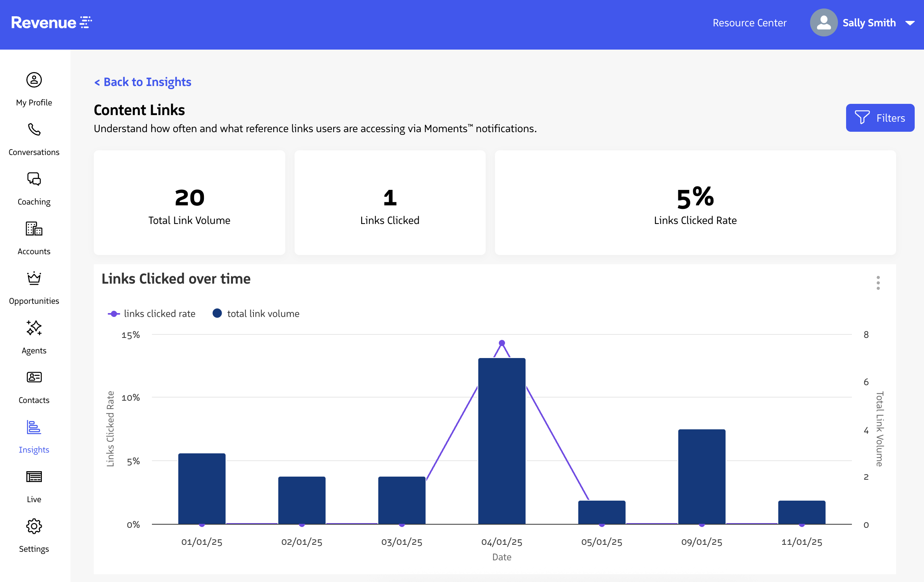Click the peak links clicked rate point
The height and width of the screenshot is (582, 924).
click(x=502, y=343)
